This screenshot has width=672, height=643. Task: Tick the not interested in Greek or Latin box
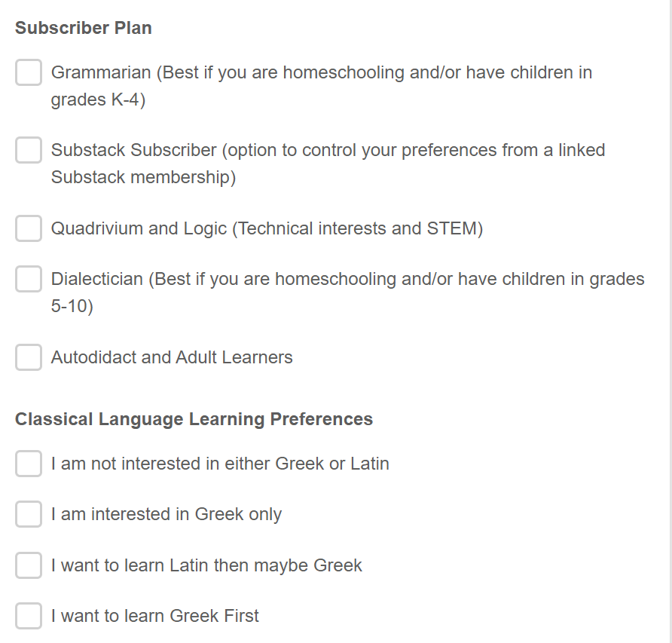[29, 464]
